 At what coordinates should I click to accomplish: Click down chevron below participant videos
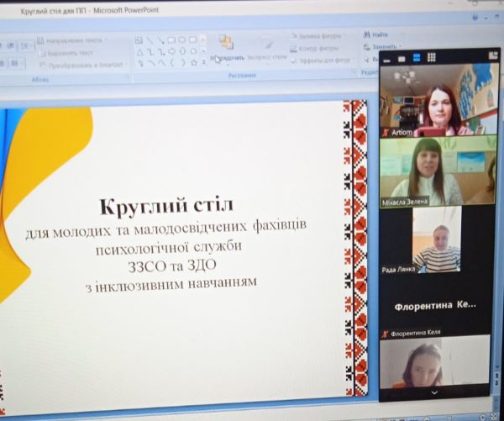click(x=434, y=392)
